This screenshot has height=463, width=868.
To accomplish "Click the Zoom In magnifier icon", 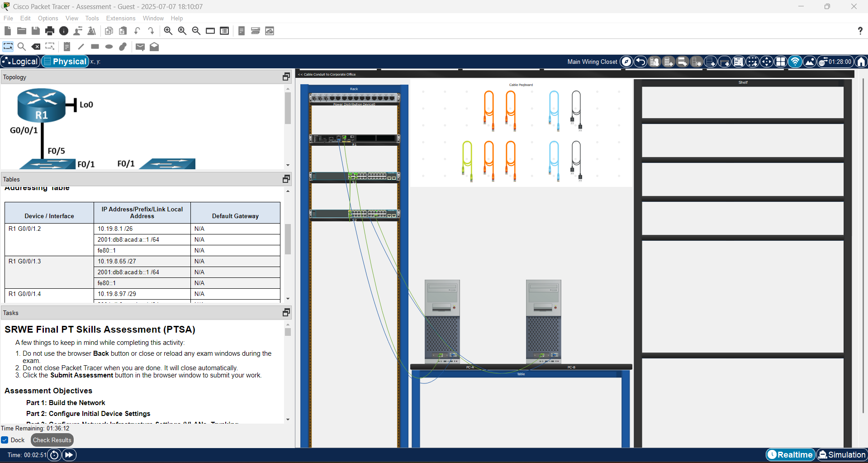I will 168,31.
